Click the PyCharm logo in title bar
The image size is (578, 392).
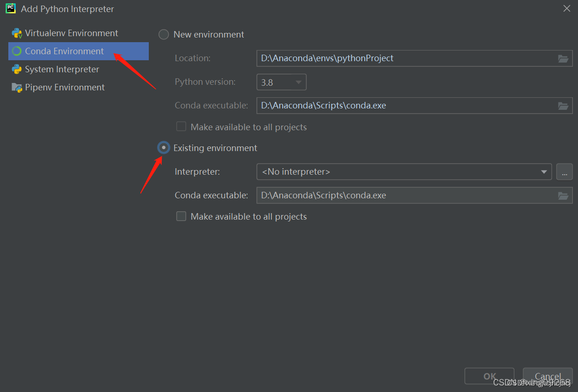point(11,9)
